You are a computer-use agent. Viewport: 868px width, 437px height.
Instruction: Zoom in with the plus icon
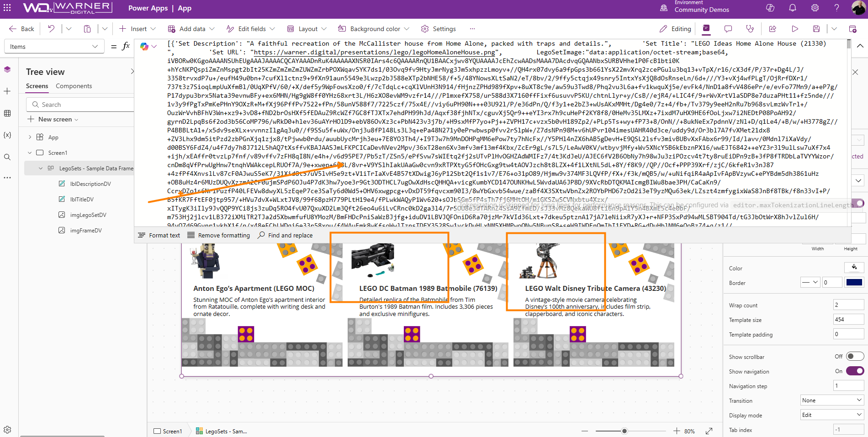[x=677, y=431]
